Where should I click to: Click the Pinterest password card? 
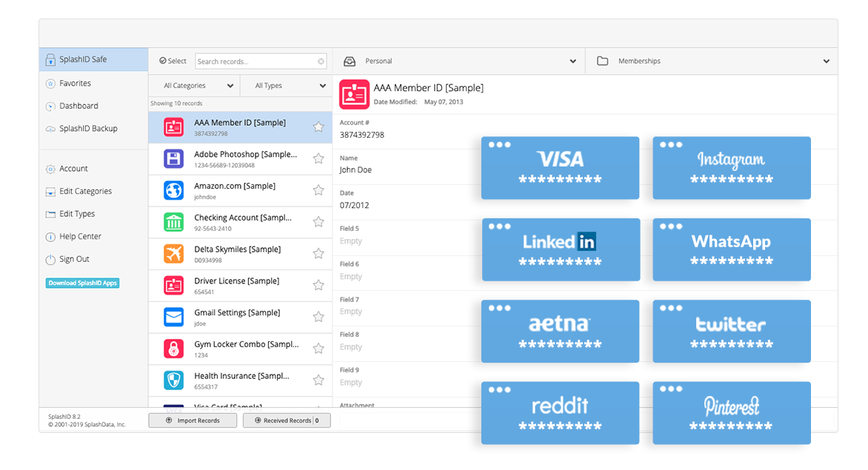pyautogui.click(x=732, y=413)
